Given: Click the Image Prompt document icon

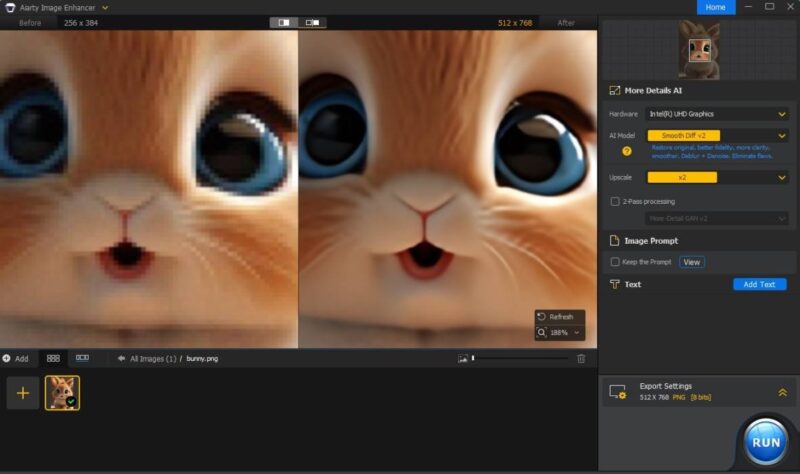Looking at the screenshot, I should (x=614, y=241).
